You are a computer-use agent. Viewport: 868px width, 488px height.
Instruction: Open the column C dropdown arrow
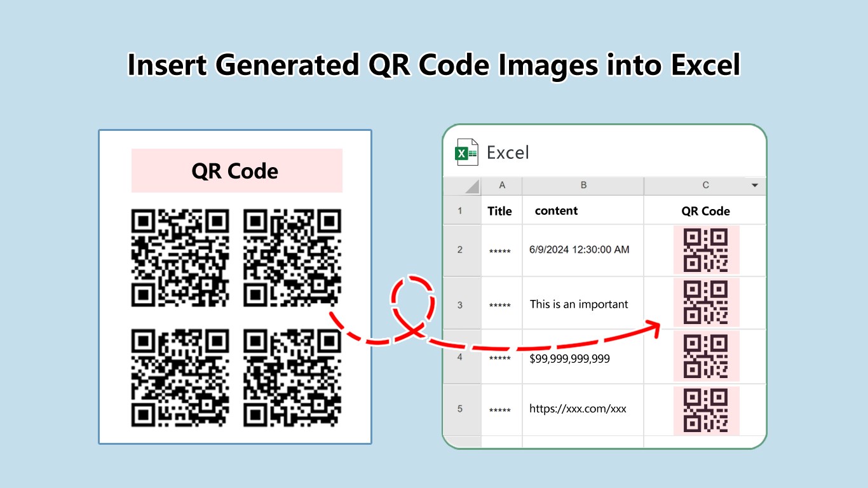coord(755,186)
